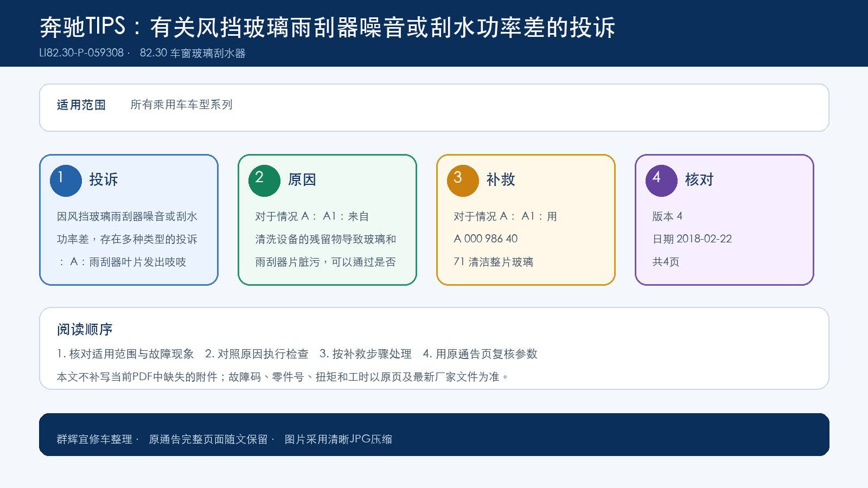Click the 适用范围 label
The width and height of the screenshot is (868, 488).
(x=81, y=105)
